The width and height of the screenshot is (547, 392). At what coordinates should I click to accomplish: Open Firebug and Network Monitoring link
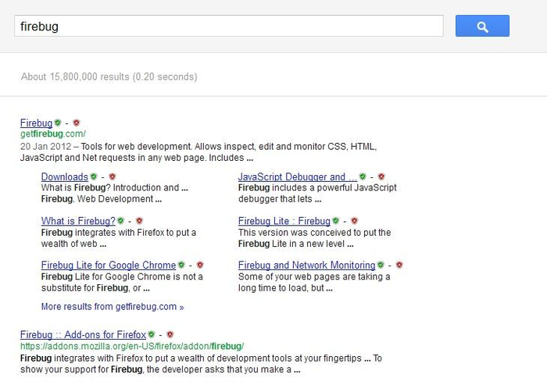[x=306, y=265]
